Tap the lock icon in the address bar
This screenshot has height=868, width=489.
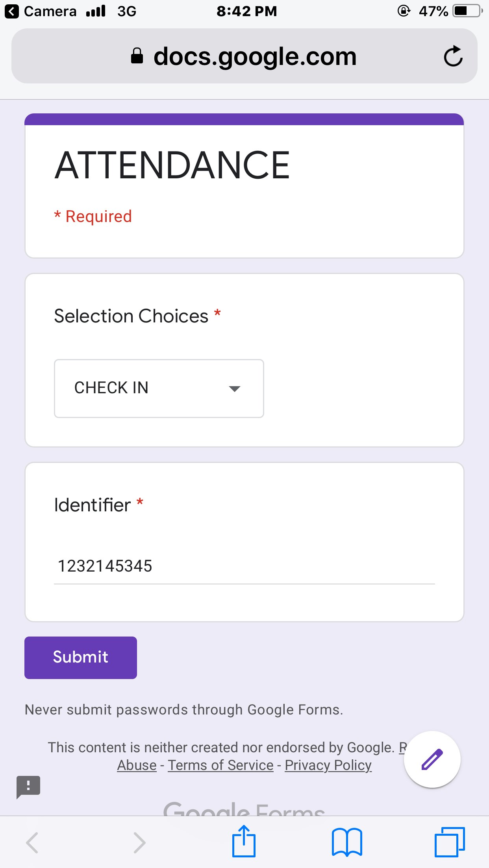coord(137,55)
